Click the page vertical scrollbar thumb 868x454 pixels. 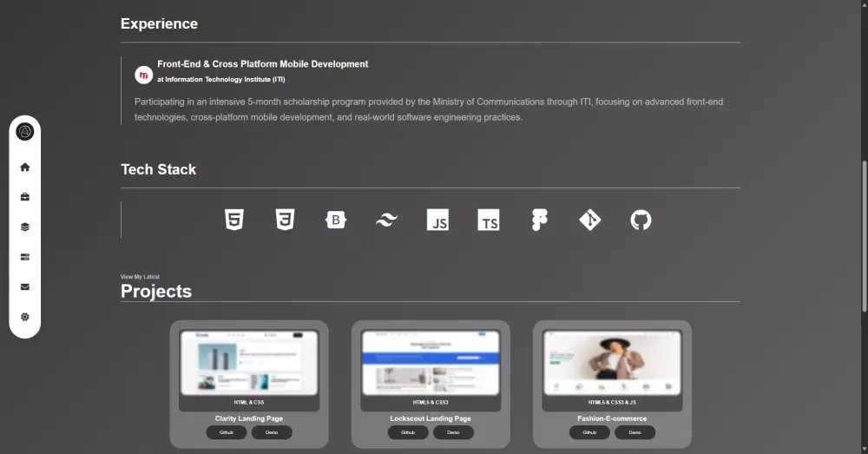(865, 236)
